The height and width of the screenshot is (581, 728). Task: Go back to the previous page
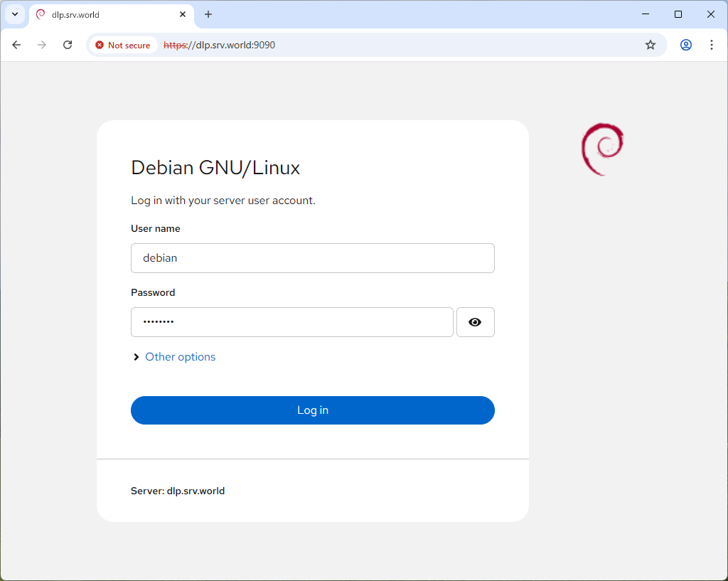coord(16,45)
